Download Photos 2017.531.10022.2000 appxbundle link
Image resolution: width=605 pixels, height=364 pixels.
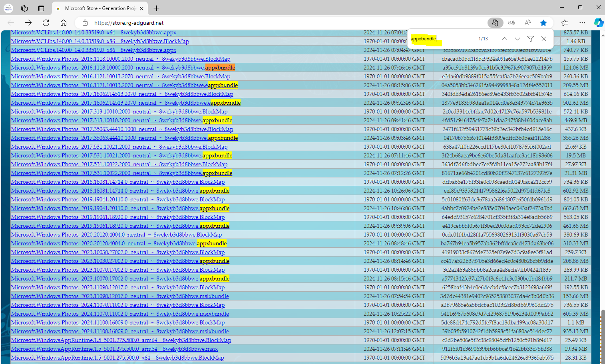121,173
